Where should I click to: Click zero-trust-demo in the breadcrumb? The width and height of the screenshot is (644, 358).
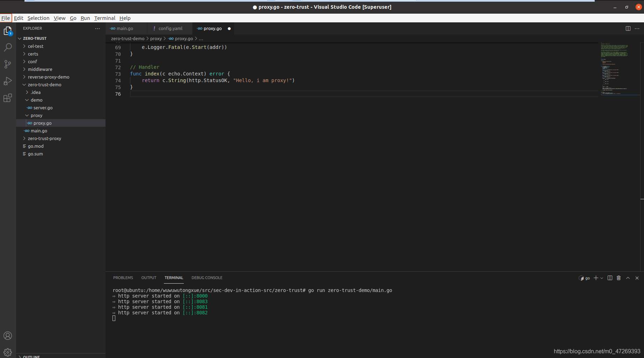click(128, 38)
